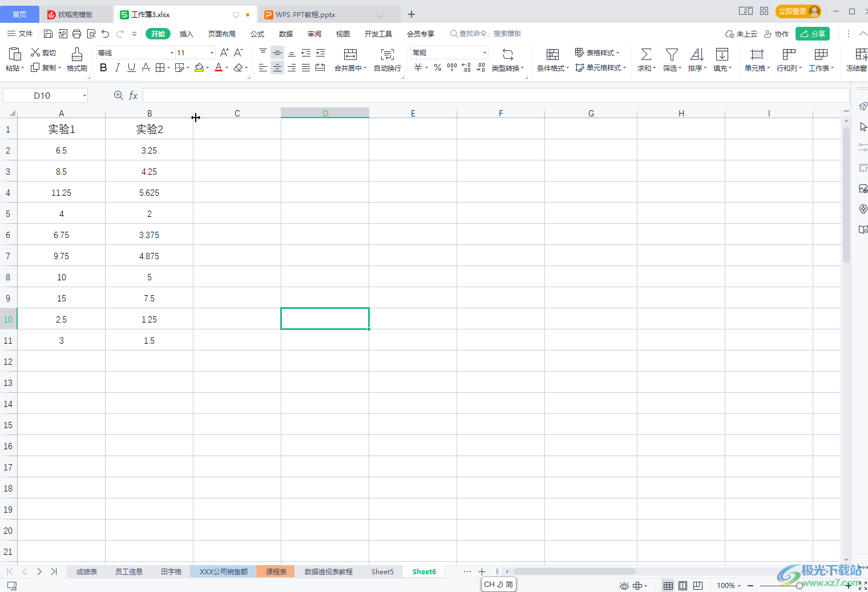This screenshot has height=592, width=868.
Task: Open the 插入 Insert ribbon tab
Action: 187,34
